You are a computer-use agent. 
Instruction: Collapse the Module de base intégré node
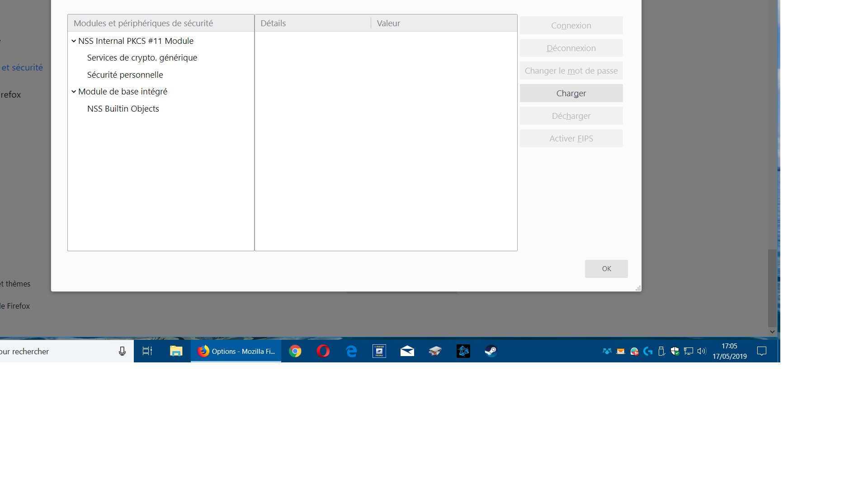74,92
